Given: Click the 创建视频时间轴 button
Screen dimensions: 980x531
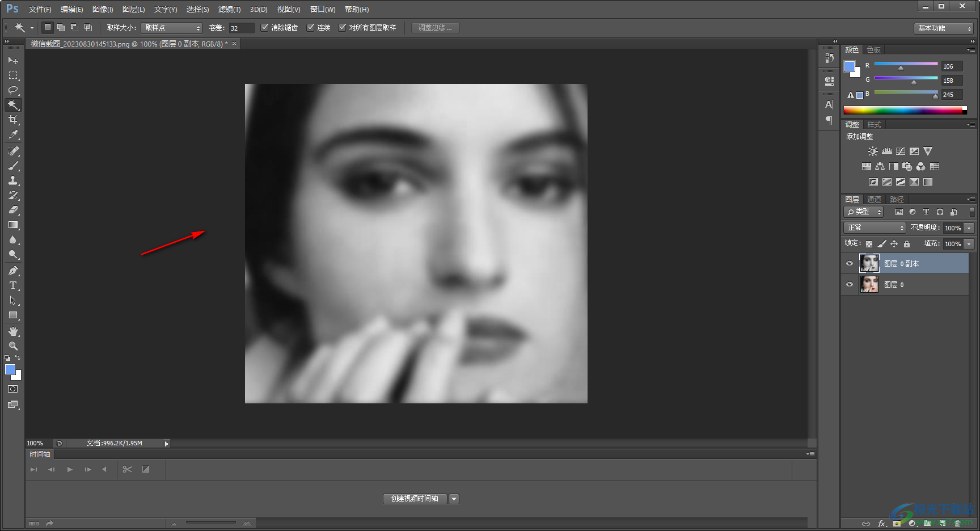Looking at the screenshot, I should pyautogui.click(x=415, y=499).
